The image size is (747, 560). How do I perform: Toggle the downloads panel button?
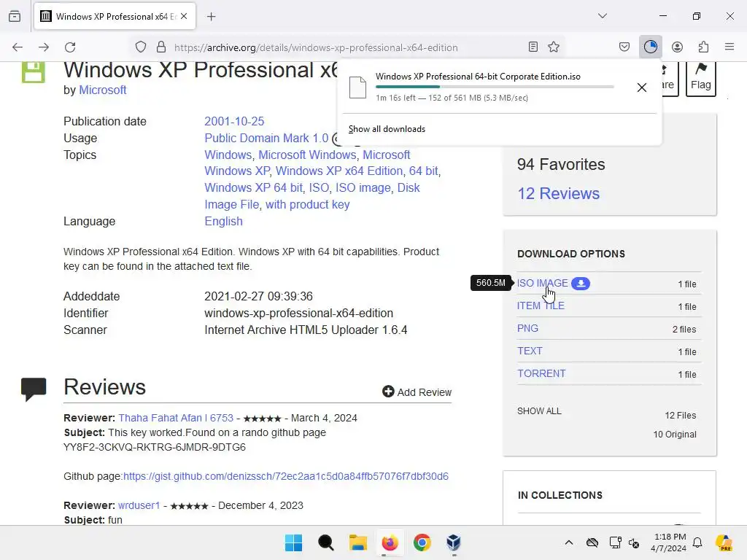651,47
